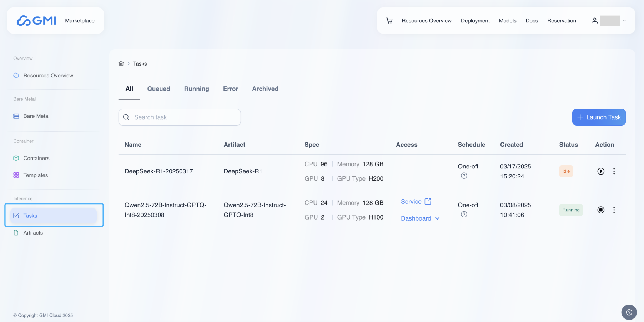Click the search magnifier icon
Screen dimensions: 644x322
pyautogui.click(x=126, y=117)
